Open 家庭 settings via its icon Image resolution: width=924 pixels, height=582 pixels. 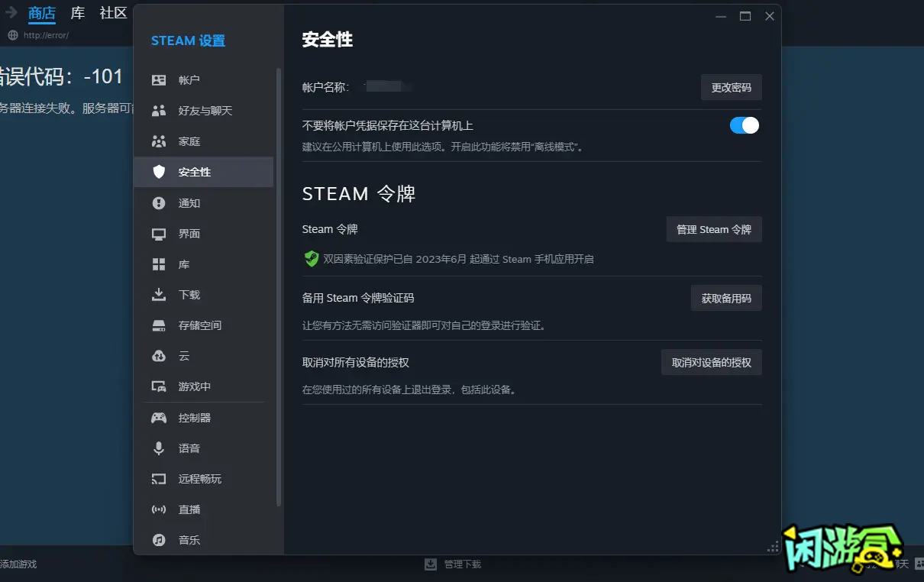click(158, 141)
